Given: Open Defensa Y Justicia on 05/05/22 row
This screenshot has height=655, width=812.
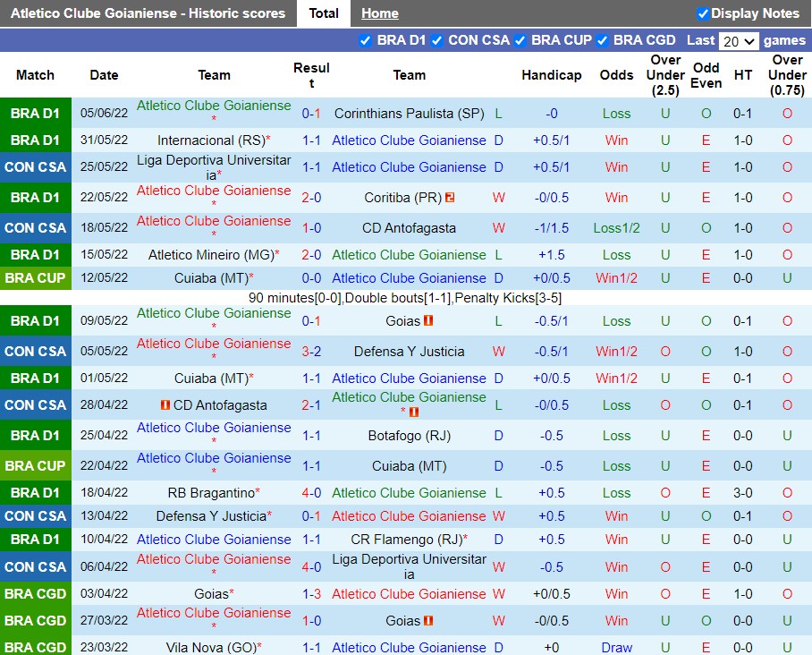Looking at the screenshot, I should 409,352.
